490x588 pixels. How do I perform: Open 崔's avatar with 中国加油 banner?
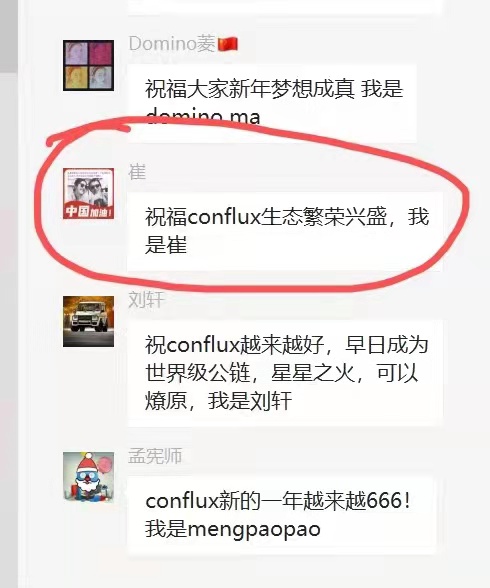[88, 193]
